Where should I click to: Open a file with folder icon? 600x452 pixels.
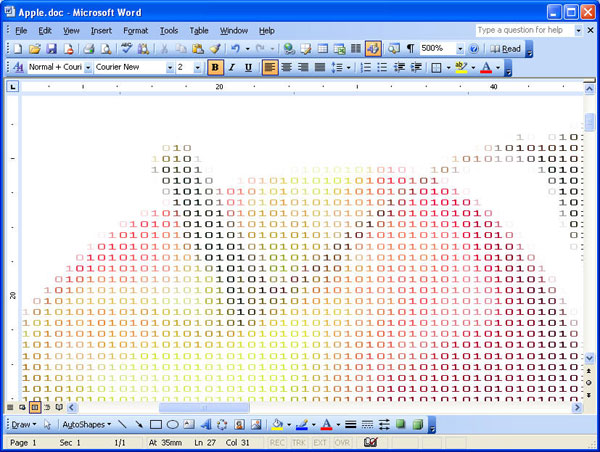click(34, 49)
